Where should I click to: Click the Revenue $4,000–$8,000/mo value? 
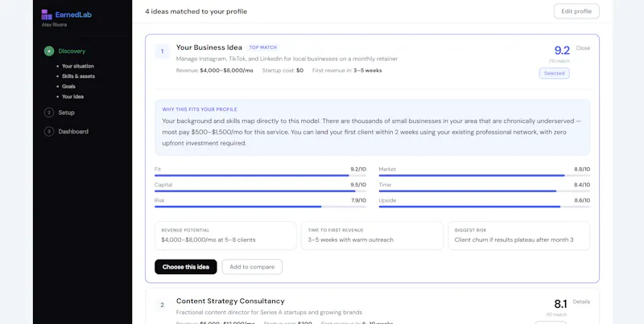tap(227, 71)
